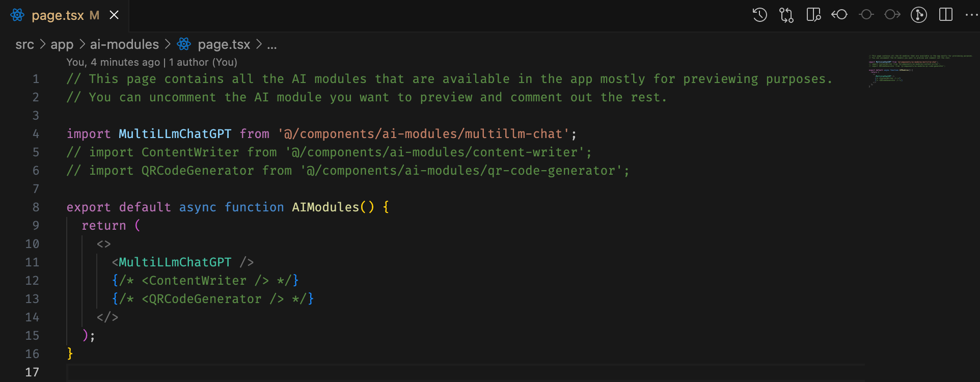
Task: Open changes with compare icon
Action: click(786, 15)
